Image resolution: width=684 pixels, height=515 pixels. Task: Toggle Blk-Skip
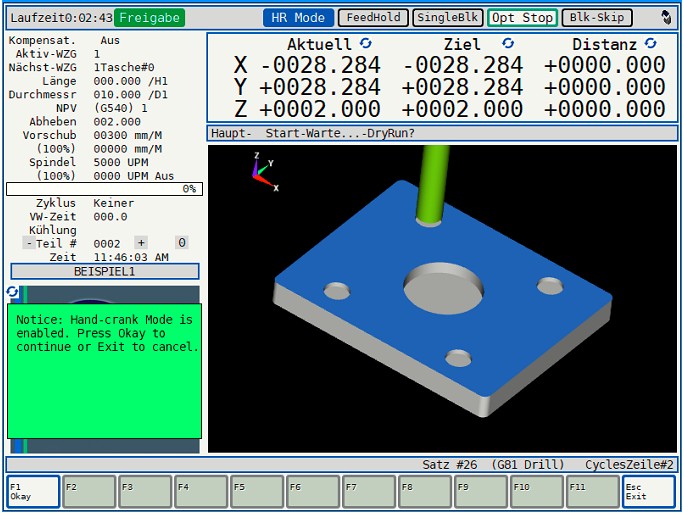click(x=597, y=18)
